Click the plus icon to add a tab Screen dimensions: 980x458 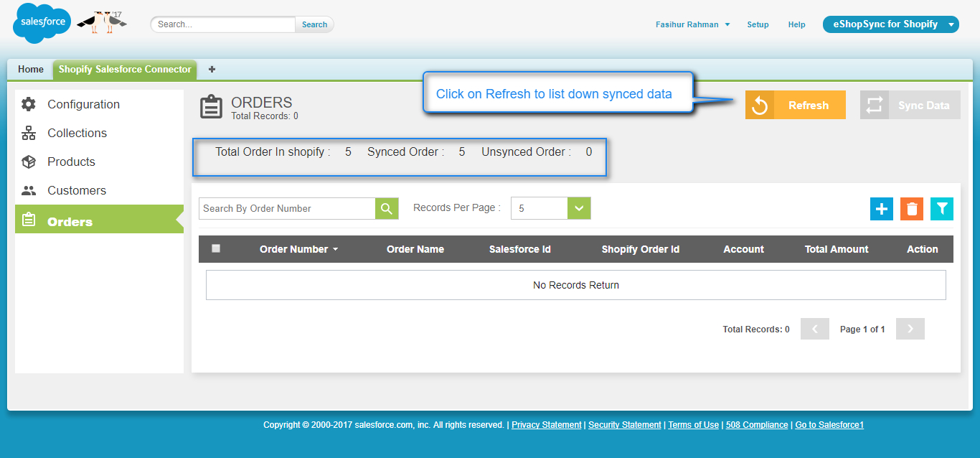point(212,70)
